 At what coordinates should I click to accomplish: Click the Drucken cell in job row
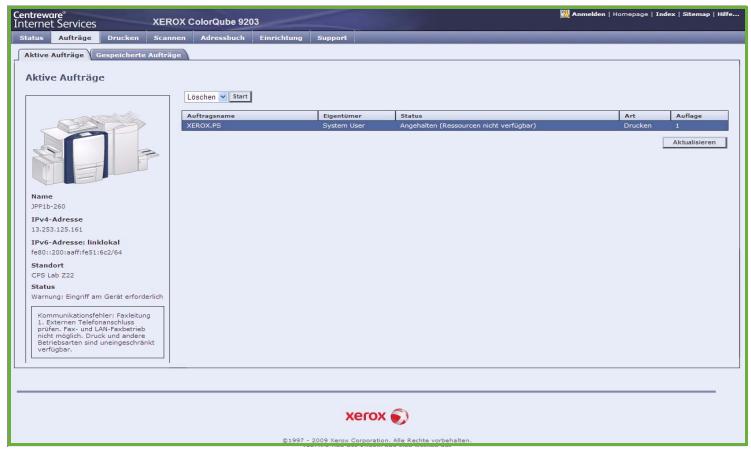(x=637, y=126)
